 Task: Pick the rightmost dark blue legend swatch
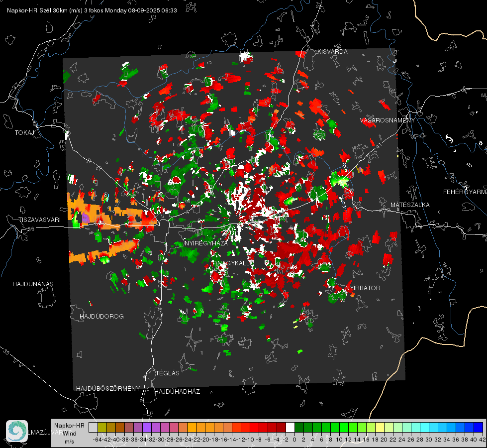point(479,427)
